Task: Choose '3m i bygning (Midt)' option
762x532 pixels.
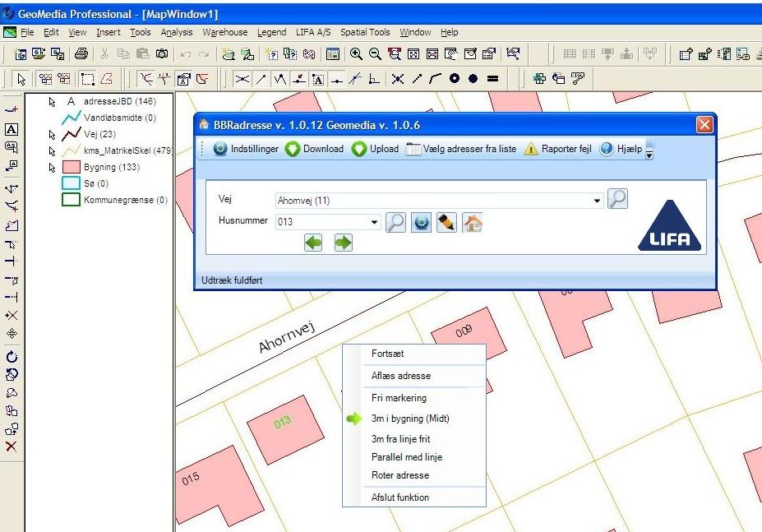Action: click(414, 419)
